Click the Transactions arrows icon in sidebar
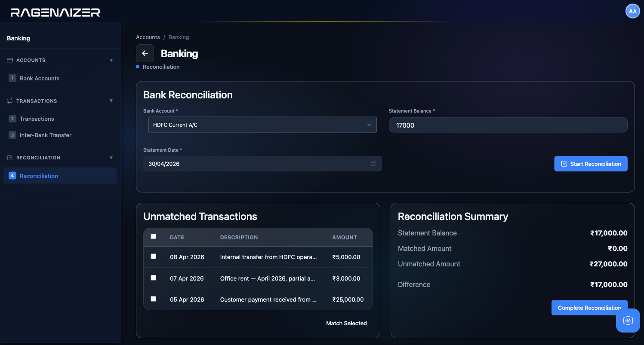The width and height of the screenshot is (644, 345). (x=10, y=101)
